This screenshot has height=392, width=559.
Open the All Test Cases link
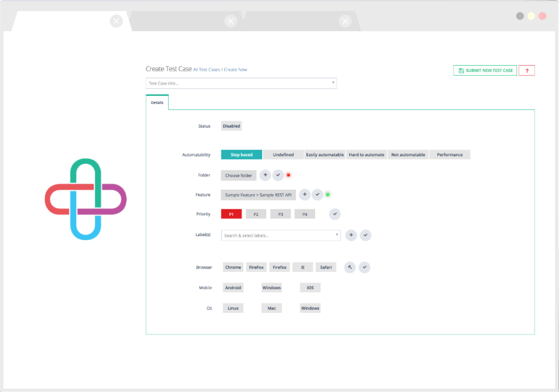tap(205, 69)
